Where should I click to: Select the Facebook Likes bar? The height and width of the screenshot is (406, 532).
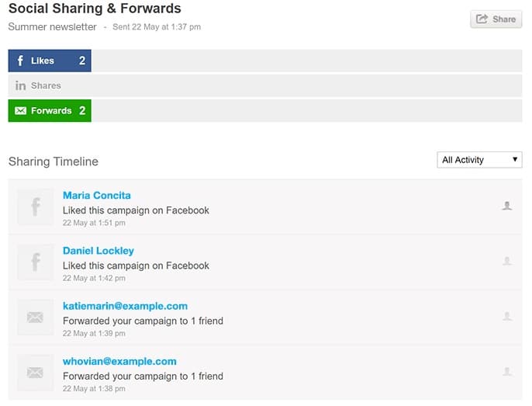click(x=50, y=61)
